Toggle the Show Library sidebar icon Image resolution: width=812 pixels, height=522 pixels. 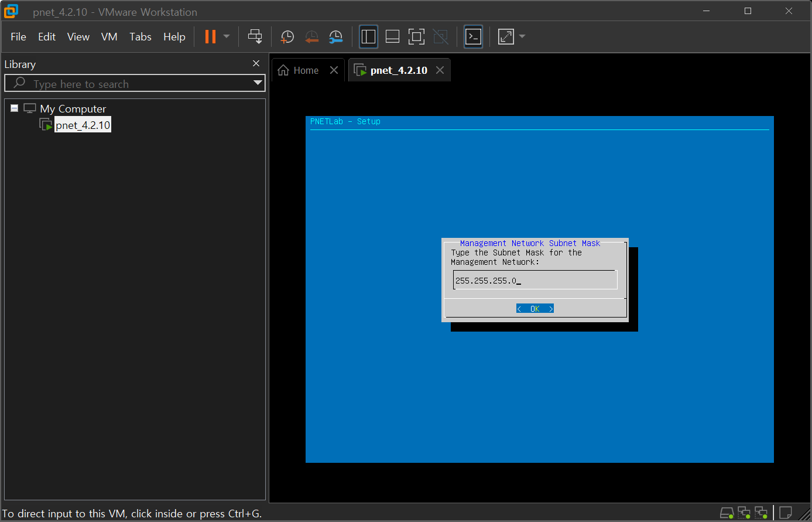click(368, 36)
